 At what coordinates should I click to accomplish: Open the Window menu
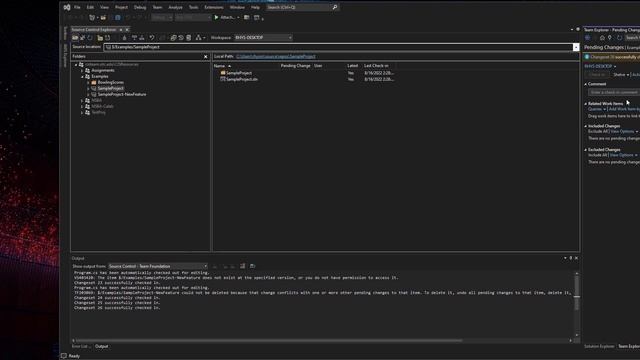click(x=237, y=7)
